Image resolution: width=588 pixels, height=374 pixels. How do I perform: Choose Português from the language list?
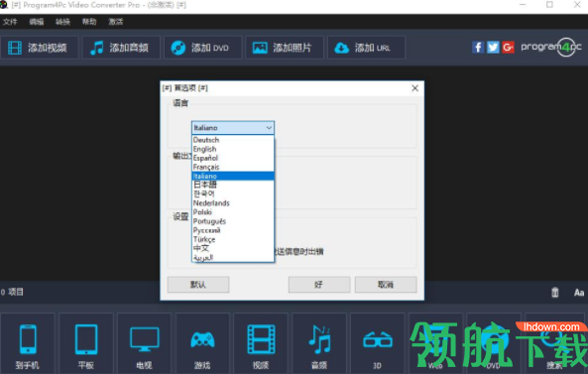pyautogui.click(x=233, y=221)
